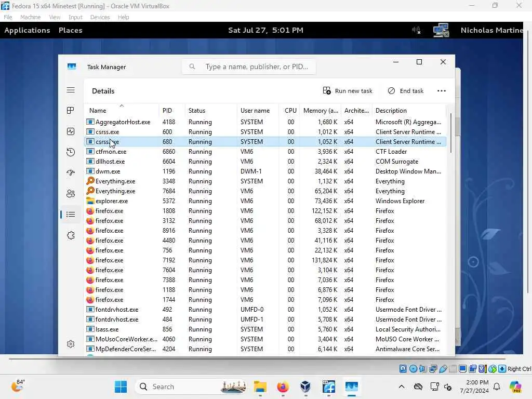Sort by Architecture column header
This screenshot has width=532, height=399.
click(356, 111)
